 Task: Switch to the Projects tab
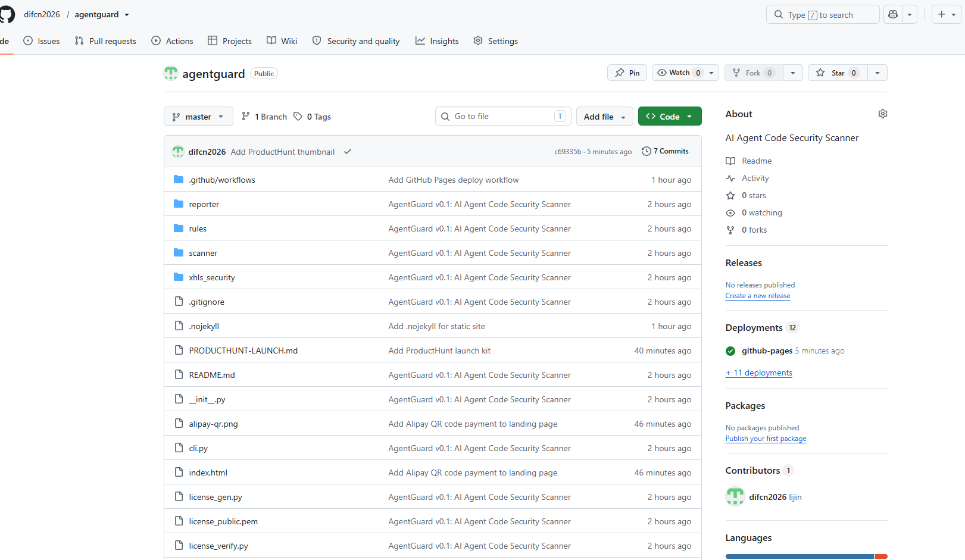(x=230, y=41)
